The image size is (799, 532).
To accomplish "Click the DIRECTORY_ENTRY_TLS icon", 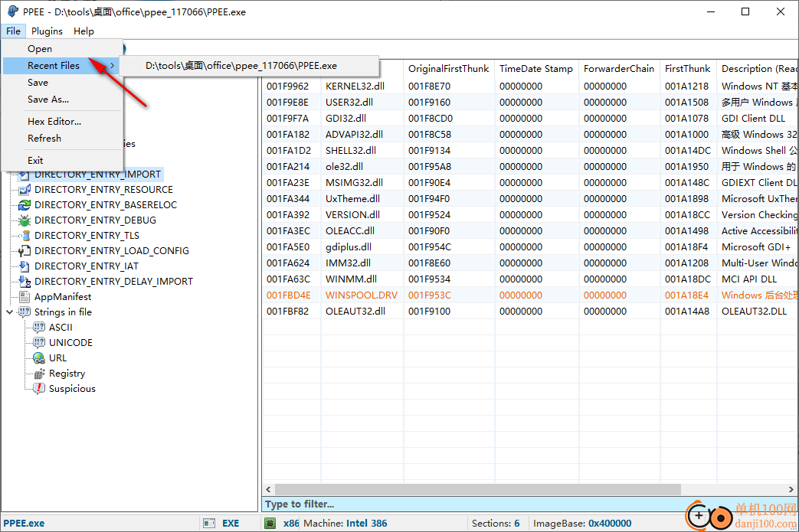I will tap(25, 236).
